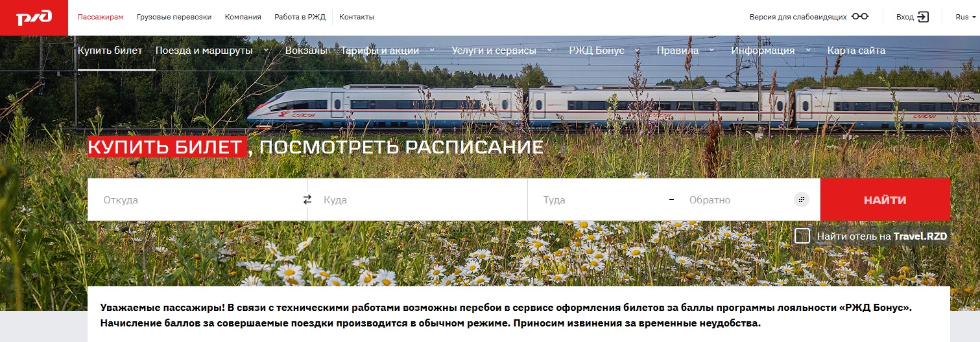Viewport: 980px width, 342px height.
Task: Click the login door-arrow icon
Action: pyautogui.click(x=923, y=17)
